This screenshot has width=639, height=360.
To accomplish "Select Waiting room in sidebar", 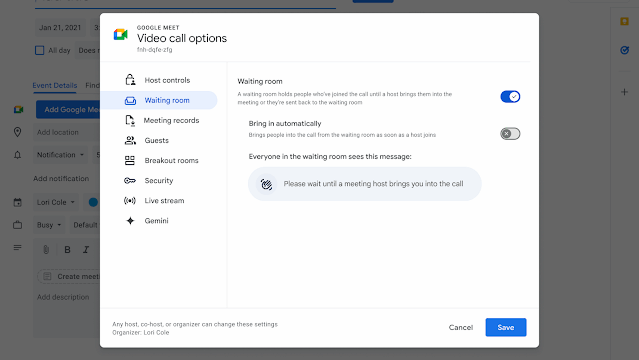I will (x=159, y=100).
